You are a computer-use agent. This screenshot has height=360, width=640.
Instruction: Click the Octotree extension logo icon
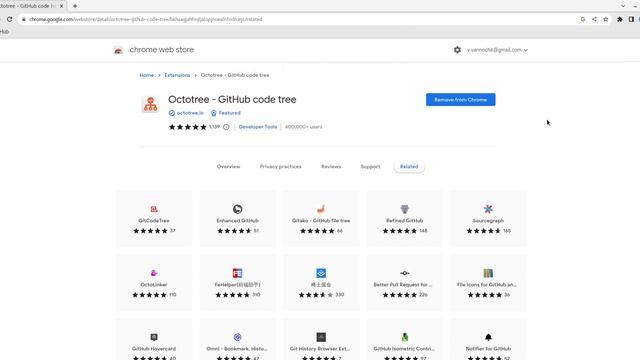coord(151,104)
